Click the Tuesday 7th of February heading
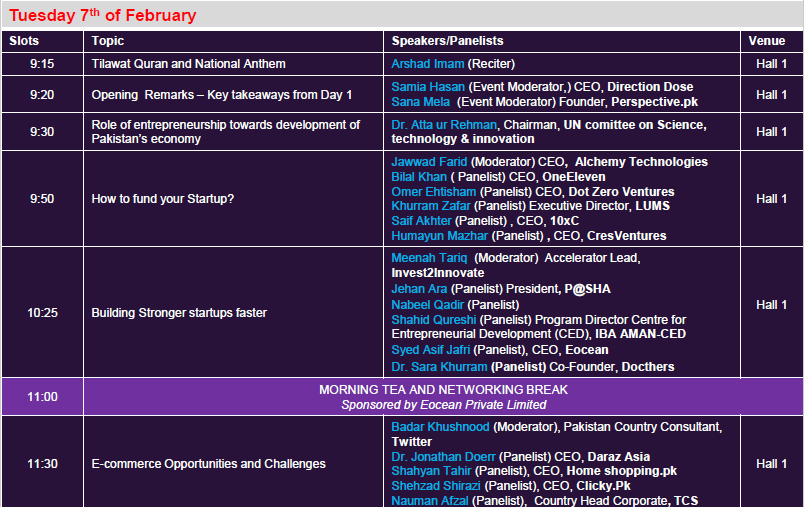Viewport: 804px width, 507px height. click(102, 15)
